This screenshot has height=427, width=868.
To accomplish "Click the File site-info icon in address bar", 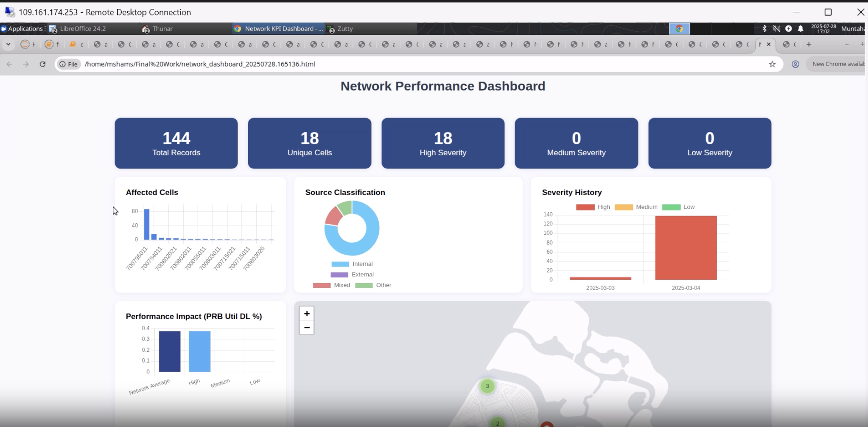I will coord(68,64).
